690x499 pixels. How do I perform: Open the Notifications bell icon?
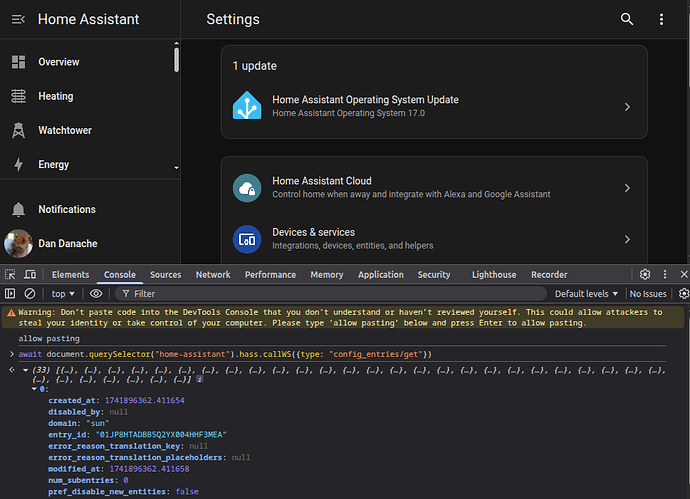[18, 209]
